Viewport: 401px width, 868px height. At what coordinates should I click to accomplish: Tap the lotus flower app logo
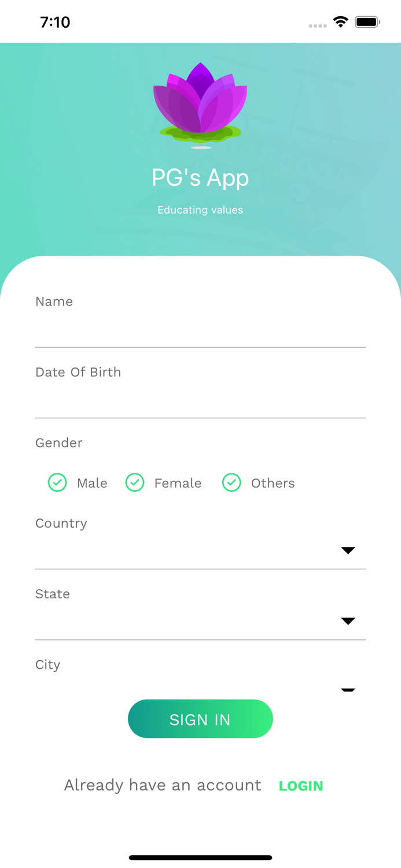[x=200, y=104]
